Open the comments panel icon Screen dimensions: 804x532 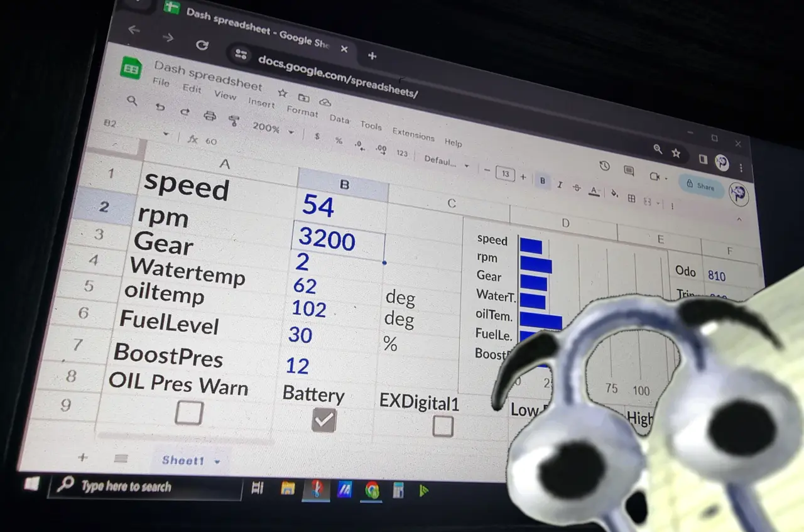point(629,171)
